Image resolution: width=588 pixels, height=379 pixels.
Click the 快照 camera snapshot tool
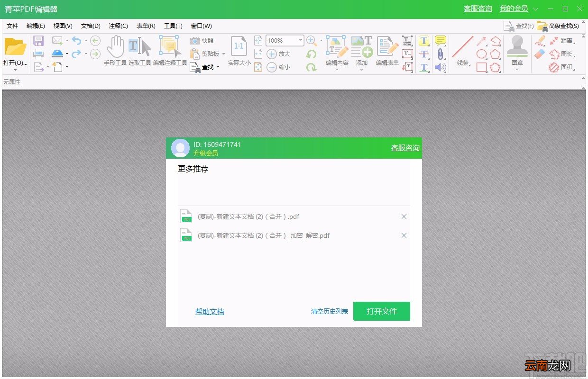tap(202, 41)
